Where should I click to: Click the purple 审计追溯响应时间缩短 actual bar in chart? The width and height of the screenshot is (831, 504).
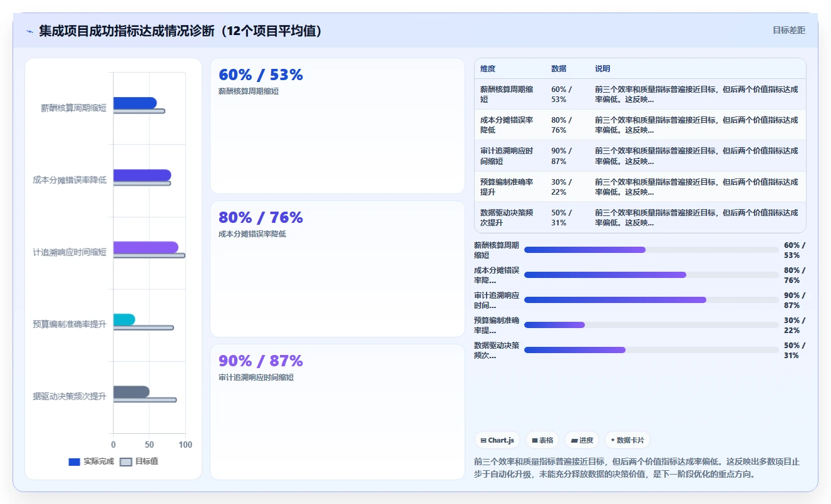pos(146,247)
